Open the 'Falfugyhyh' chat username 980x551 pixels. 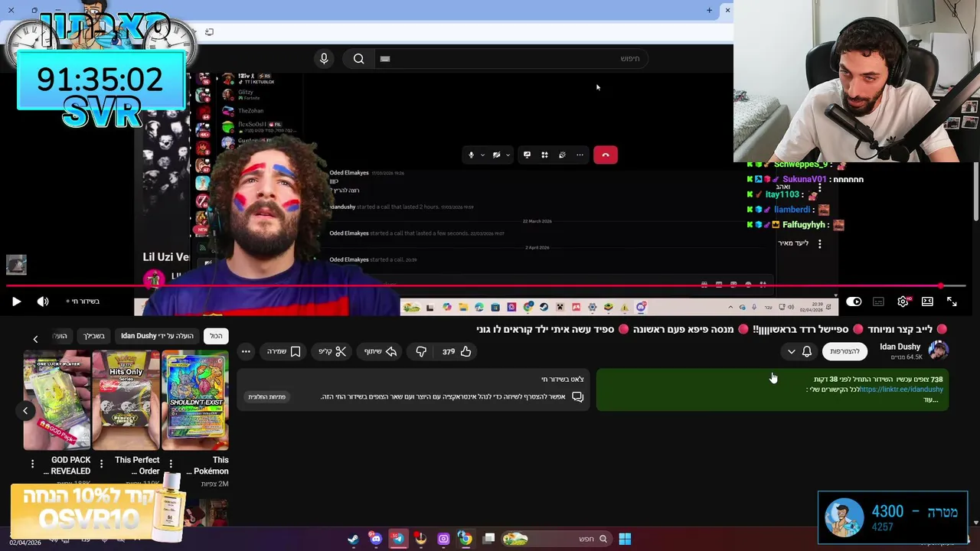click(803, 225)
